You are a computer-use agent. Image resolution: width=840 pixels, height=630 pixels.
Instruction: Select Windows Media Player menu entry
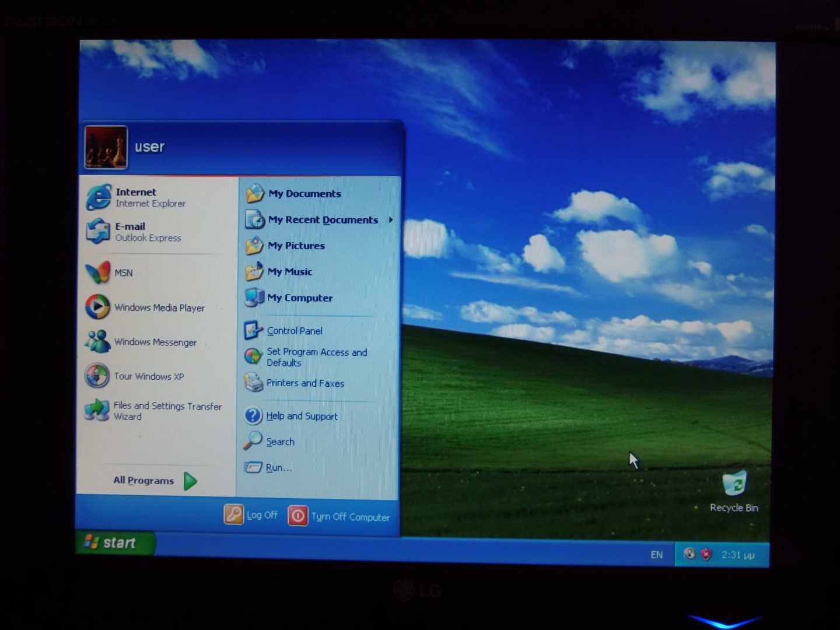[156, 307]
